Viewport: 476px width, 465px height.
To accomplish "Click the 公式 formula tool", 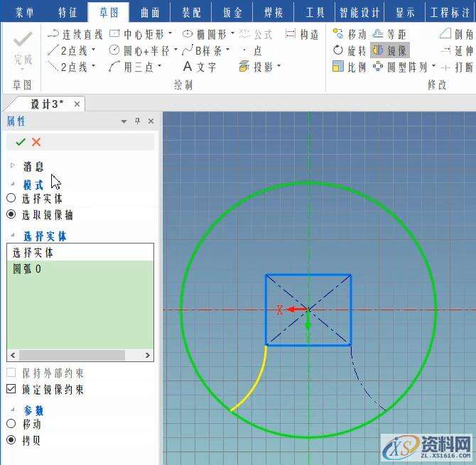I will (x=256, y=34).
